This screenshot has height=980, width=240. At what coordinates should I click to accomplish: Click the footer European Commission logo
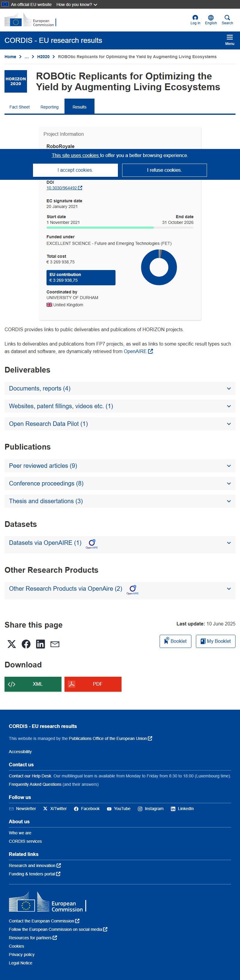48,902
